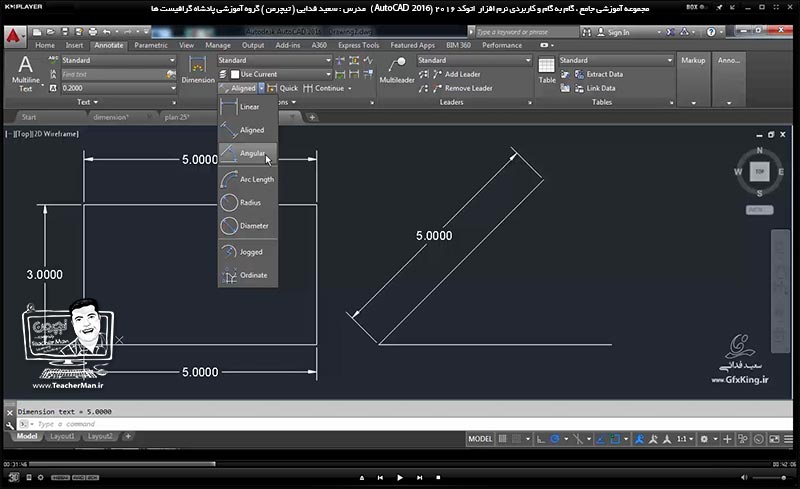This screenshot has height=489, width=800.
Task: Click the Undo arrow in Quick Access toolbar
Action: coord(107,32)
